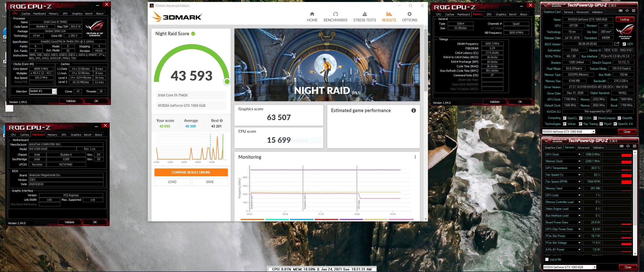The image size is (644, 272).
Task: Open GPU selector dropdown in GPU-Z Sensors window
Action: [x=594, y=267]
